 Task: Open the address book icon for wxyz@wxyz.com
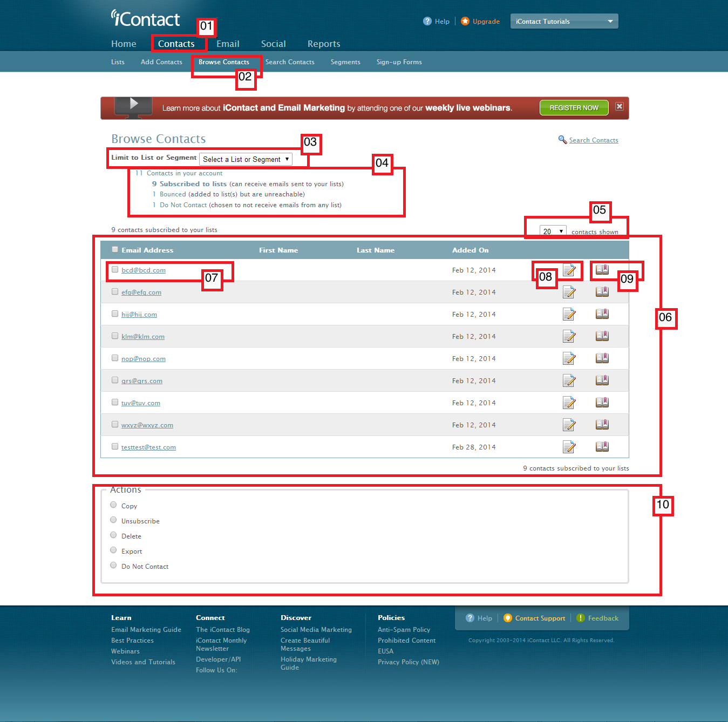tap(602, 424)
